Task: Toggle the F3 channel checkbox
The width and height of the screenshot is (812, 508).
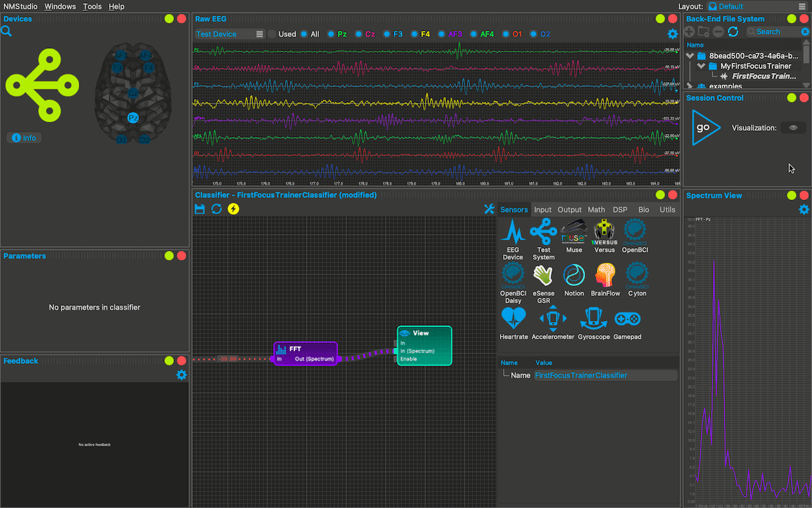Action: 387,34
